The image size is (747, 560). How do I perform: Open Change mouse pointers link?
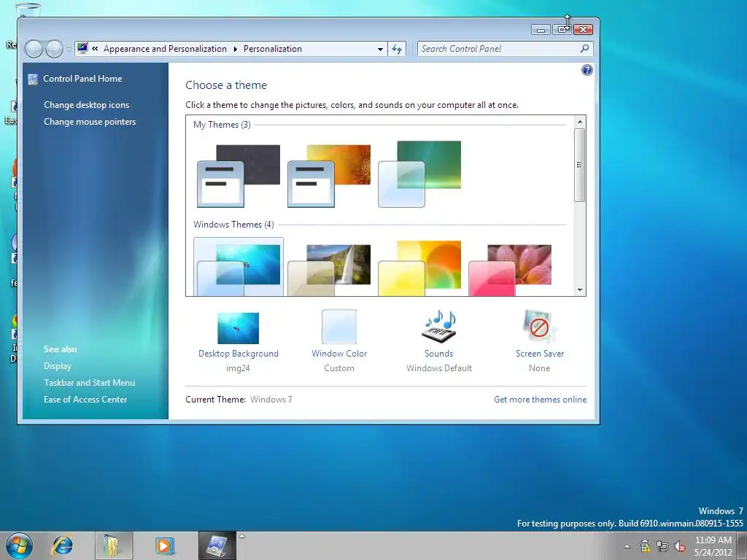tap(90, 122)
